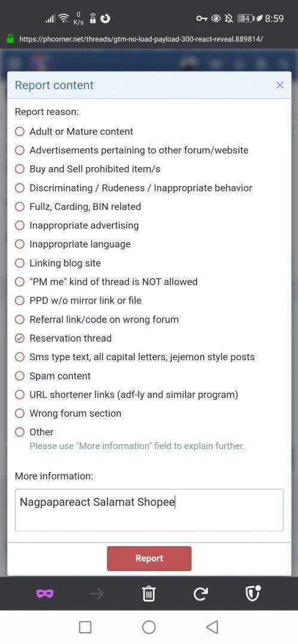Open the shield protection icon

pyautogui.click(x=252, y=593)
